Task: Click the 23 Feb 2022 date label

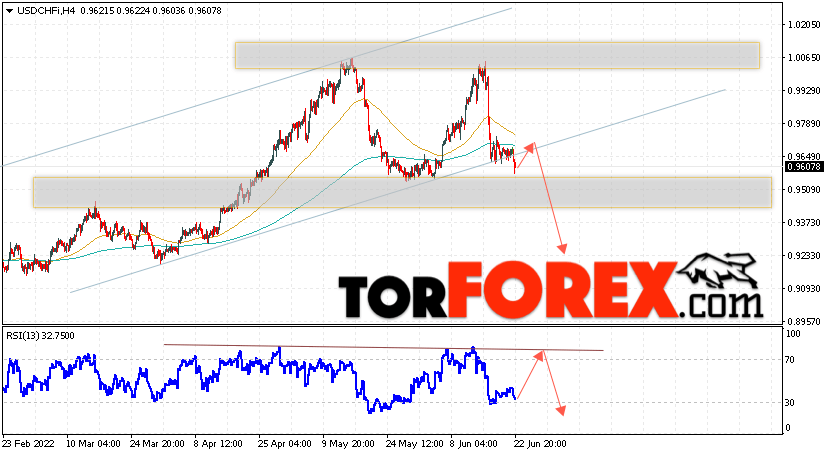Action: tap(28, 444)
